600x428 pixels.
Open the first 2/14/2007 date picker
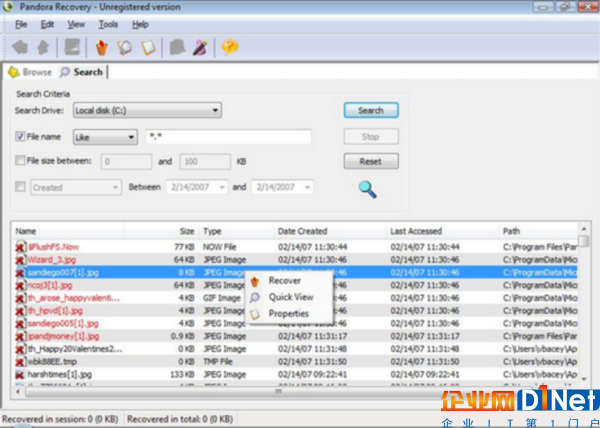click(x=197, y=187)
